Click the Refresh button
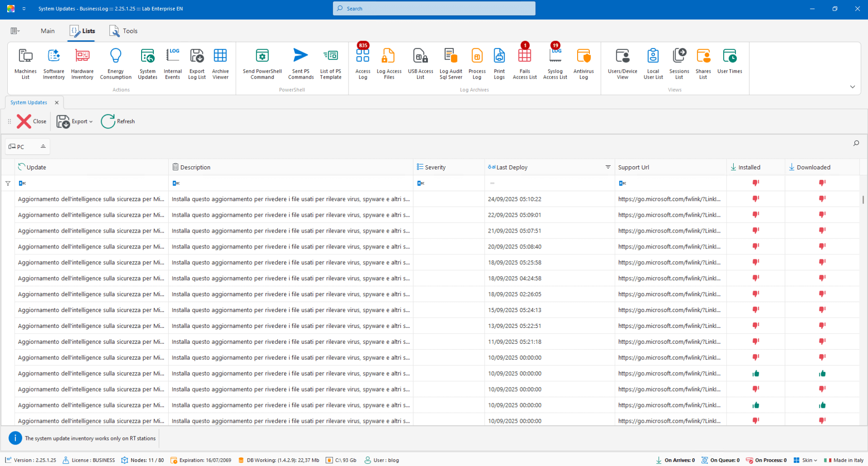This screenshot has width=868, height=466. (118, 121)
